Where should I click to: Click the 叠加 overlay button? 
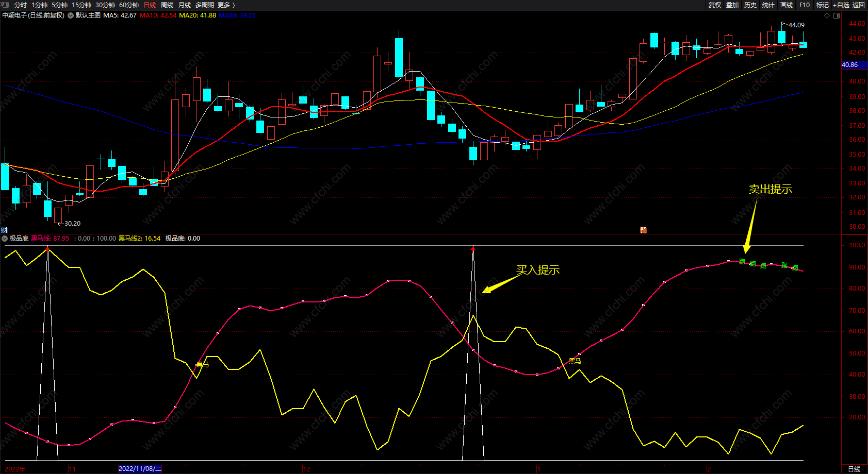point(732,5)
